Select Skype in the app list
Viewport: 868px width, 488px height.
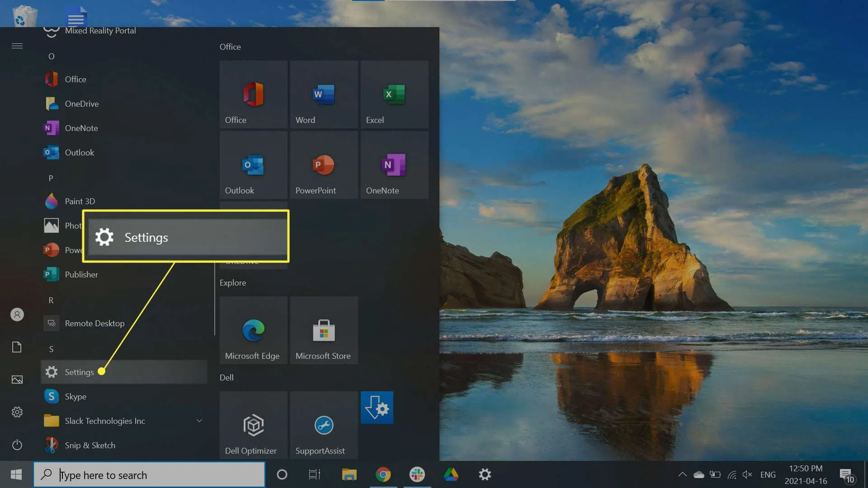point(75,396)
